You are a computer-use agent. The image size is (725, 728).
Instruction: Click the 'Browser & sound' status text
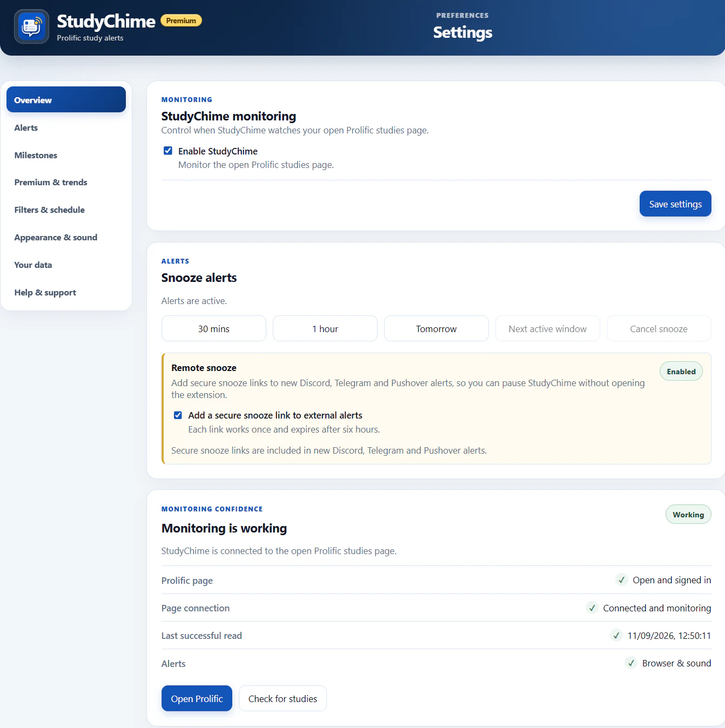click(x=677, y=663)
